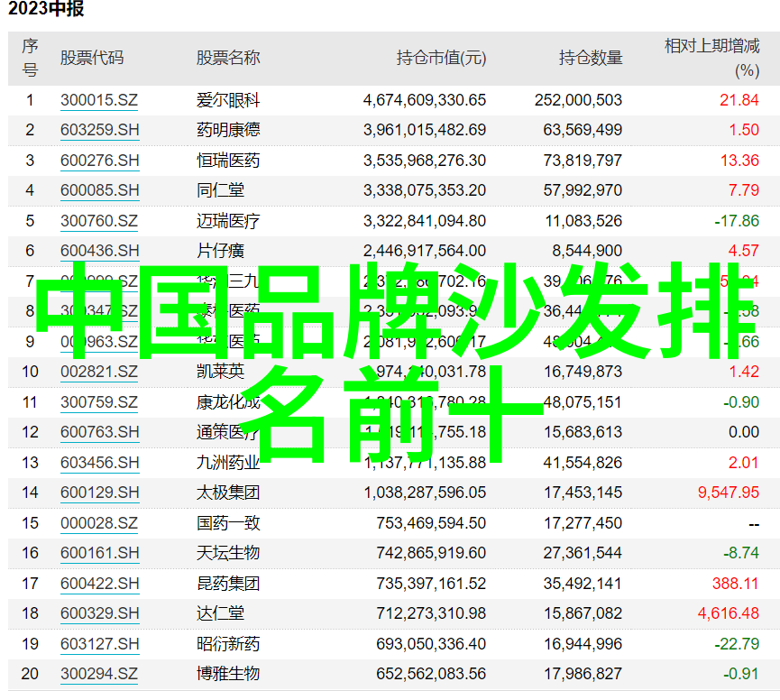Click the change value -22.79
780x700 pixels.
(x=737, y=644)
